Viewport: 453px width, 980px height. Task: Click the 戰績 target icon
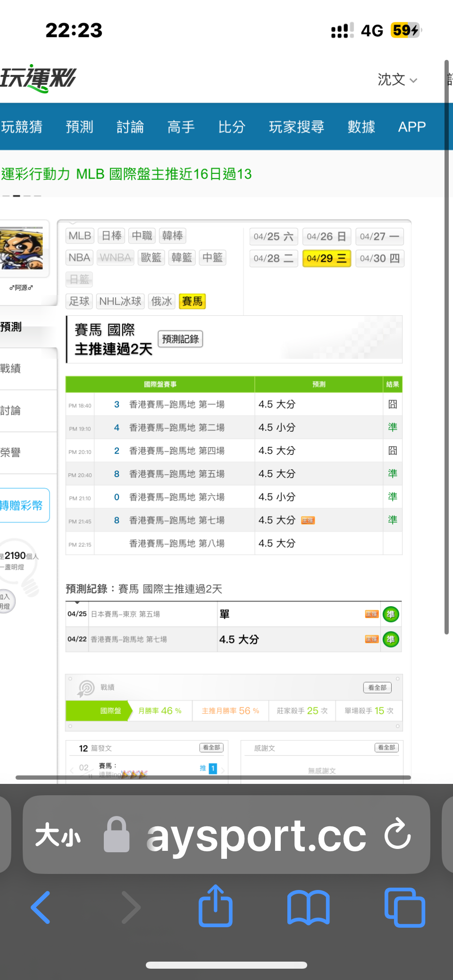86,688
